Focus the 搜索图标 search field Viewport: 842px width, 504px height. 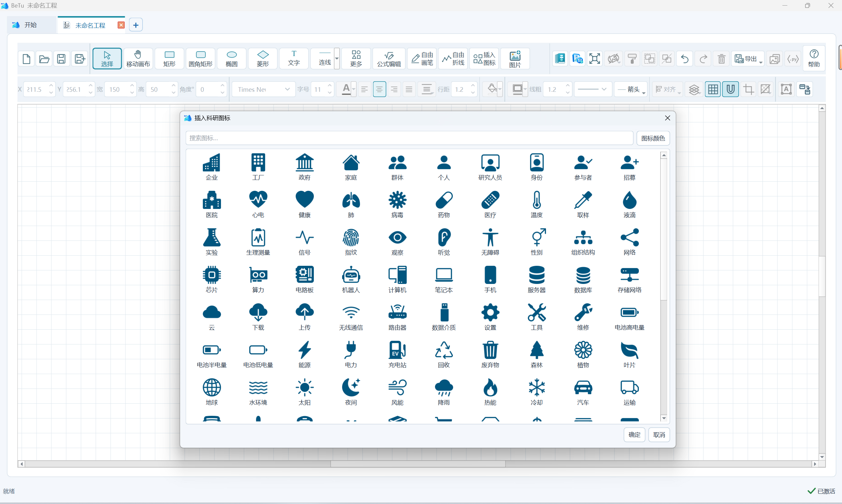click(409, 138)
